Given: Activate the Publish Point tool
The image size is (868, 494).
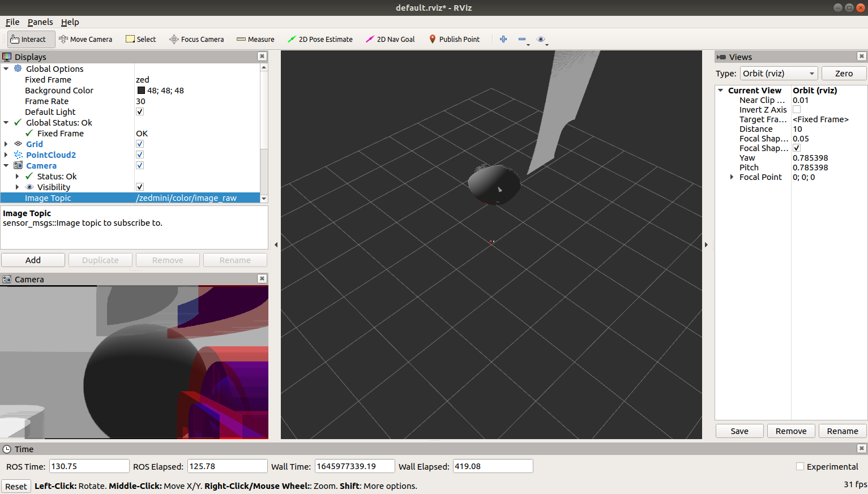Looking at the screenshot, I should (454, 39).
